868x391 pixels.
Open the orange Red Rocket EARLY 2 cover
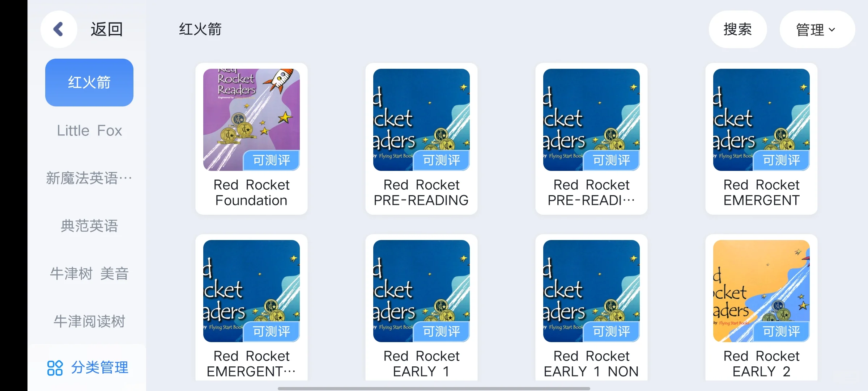[x=761, y=291]
